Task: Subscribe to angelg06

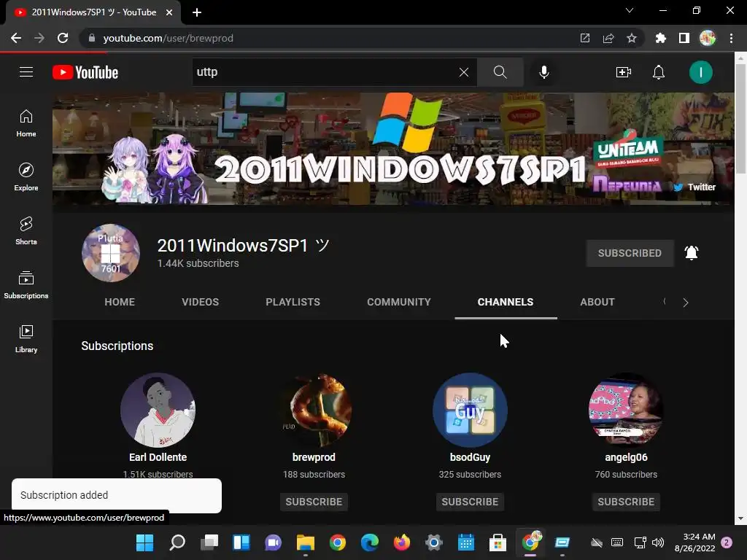Action: (x=626, y=502)
